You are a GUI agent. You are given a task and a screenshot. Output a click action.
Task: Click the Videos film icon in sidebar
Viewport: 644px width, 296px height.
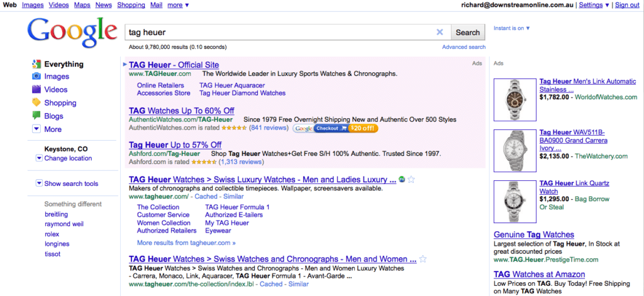(36, 89)
